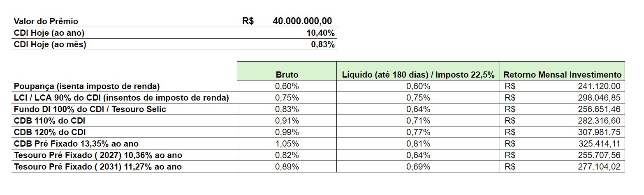Select the Fundo DI 100% do CDI label
644x195 pixels.
[90, 109]
